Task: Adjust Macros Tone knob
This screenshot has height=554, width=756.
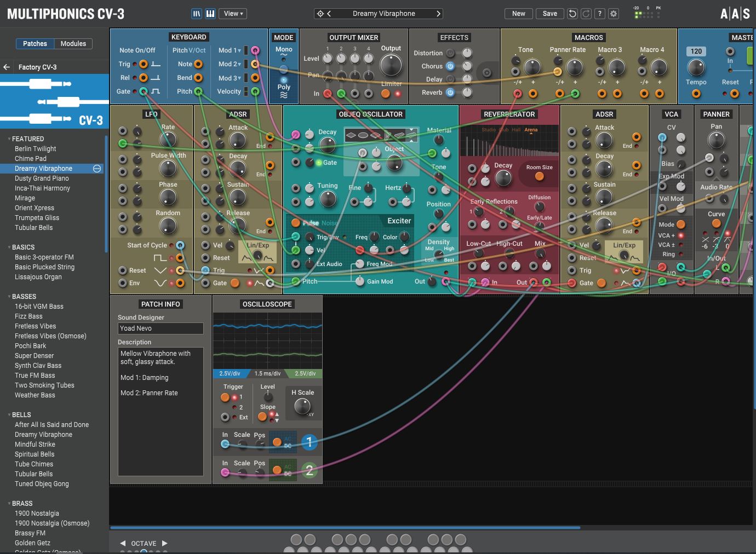Action: tap(532, 67)
